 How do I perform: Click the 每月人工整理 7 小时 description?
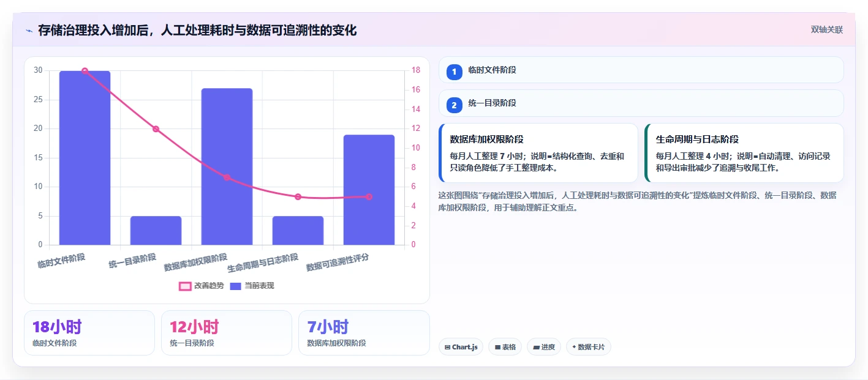click(537, 162)
